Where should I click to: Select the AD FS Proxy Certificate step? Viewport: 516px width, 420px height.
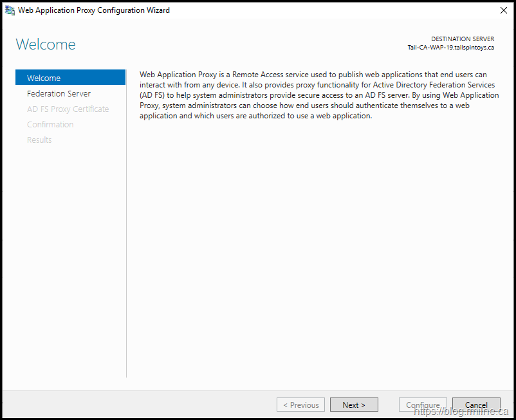tap(68, 109)
